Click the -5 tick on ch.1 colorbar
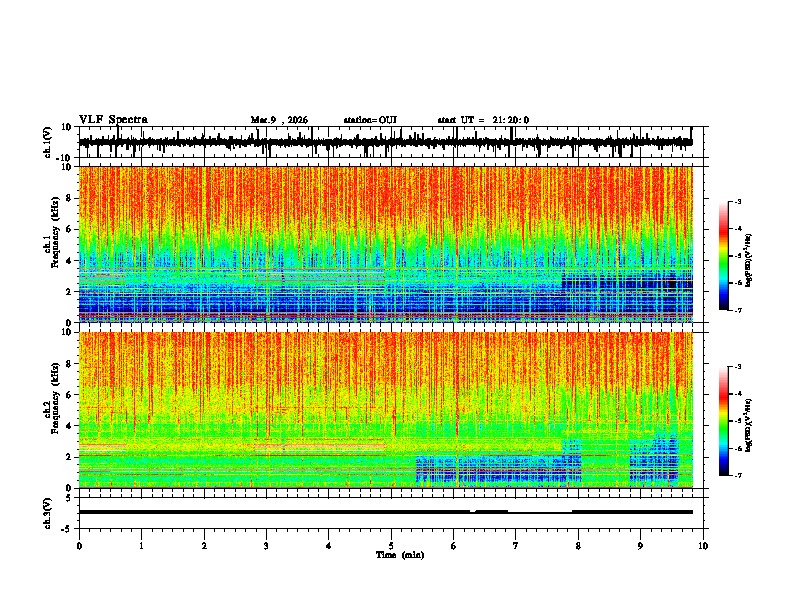 point(738,256)
